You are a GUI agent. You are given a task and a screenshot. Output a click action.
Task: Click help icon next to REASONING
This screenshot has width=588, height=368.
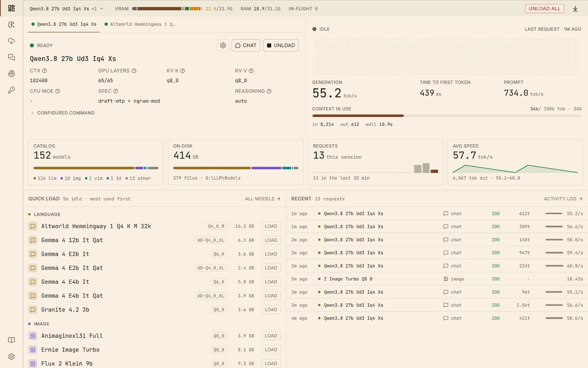pos(269,91)
